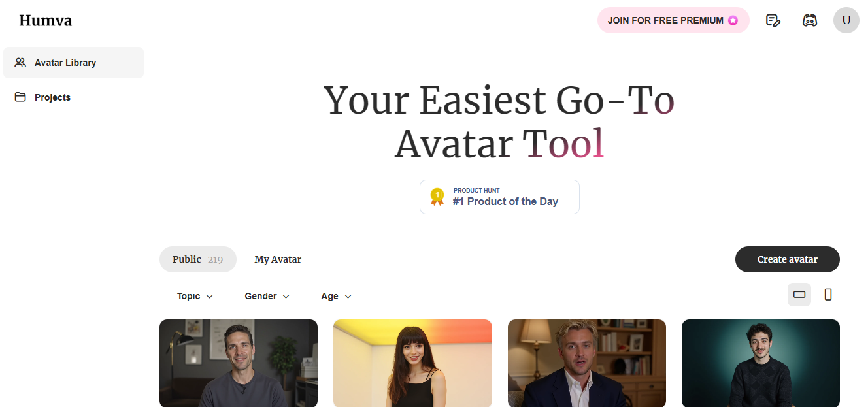Select the dark-haired woman avatar thumbnail
The height and width of the screenshot is (407, 868).
point(412,363)
